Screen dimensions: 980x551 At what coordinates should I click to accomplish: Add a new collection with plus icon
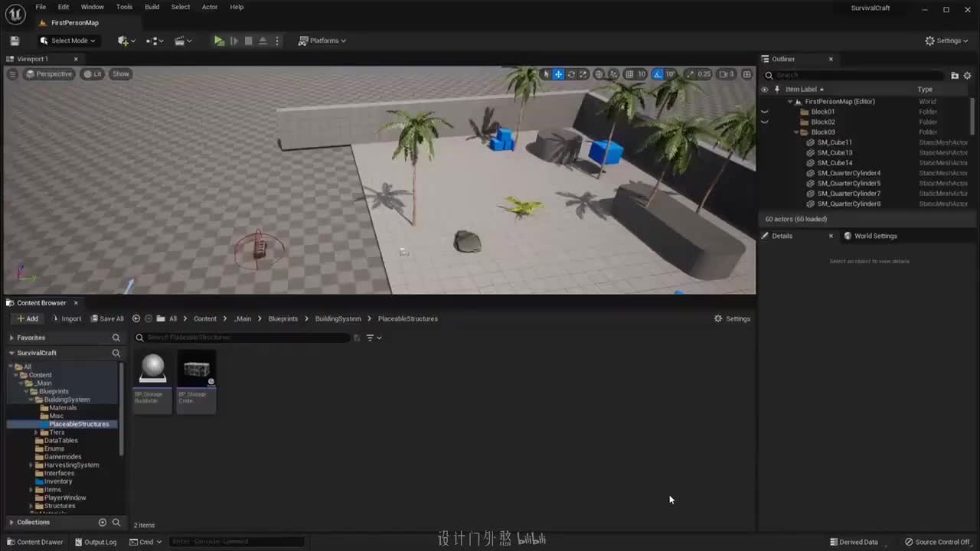point(103,522)
